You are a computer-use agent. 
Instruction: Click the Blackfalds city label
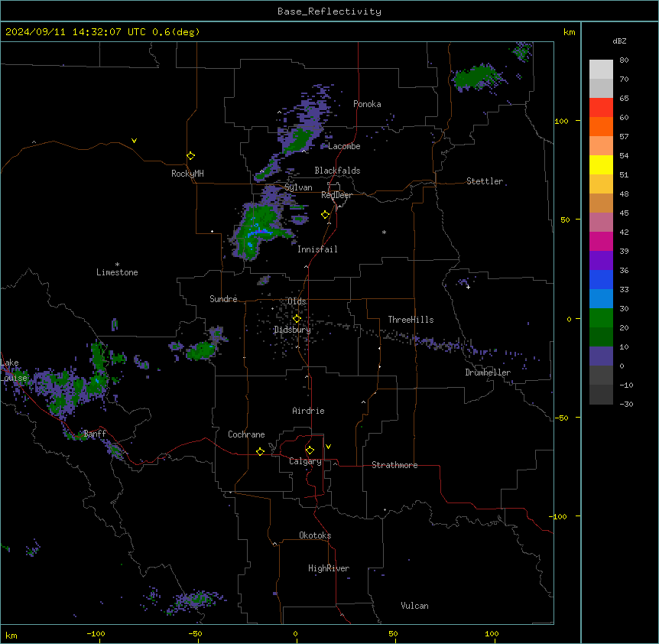337,171
